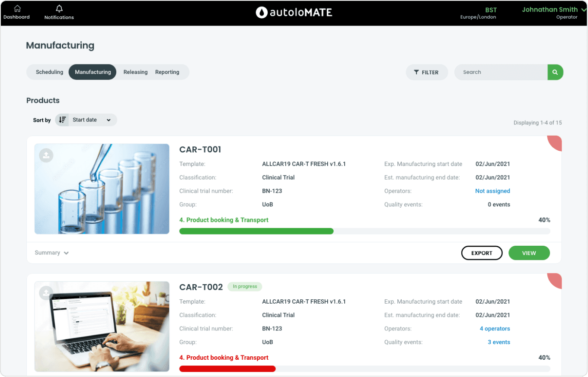This screenshot has height=377, width=588.
Task: Click the green Product booking & Transport label
Action: tap(224, 220)
